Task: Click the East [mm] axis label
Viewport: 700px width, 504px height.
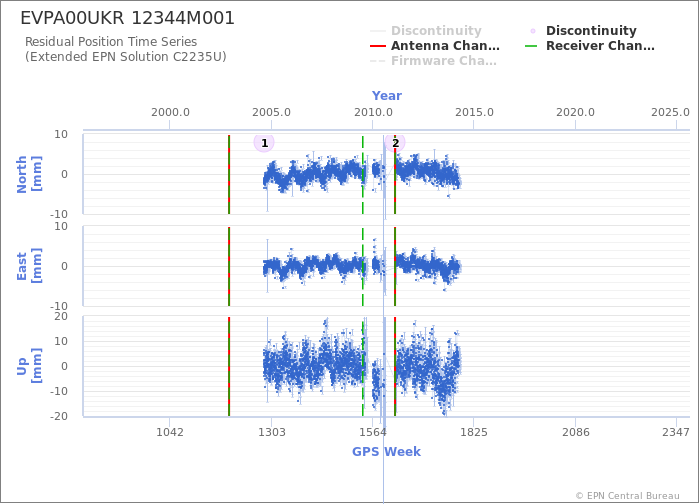Action: (x=29, y=266)
